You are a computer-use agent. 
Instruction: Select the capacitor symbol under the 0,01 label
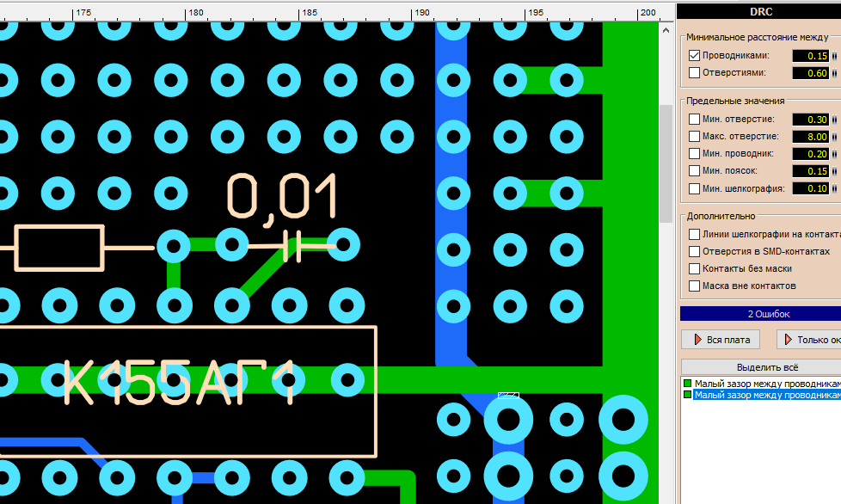pyautogui.click(x=289, y=247)
